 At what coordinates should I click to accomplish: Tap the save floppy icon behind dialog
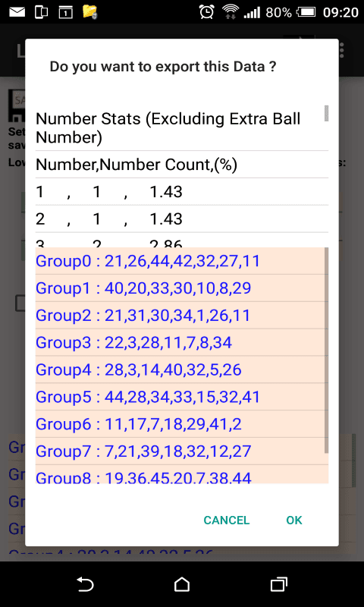tap(17, 105)
